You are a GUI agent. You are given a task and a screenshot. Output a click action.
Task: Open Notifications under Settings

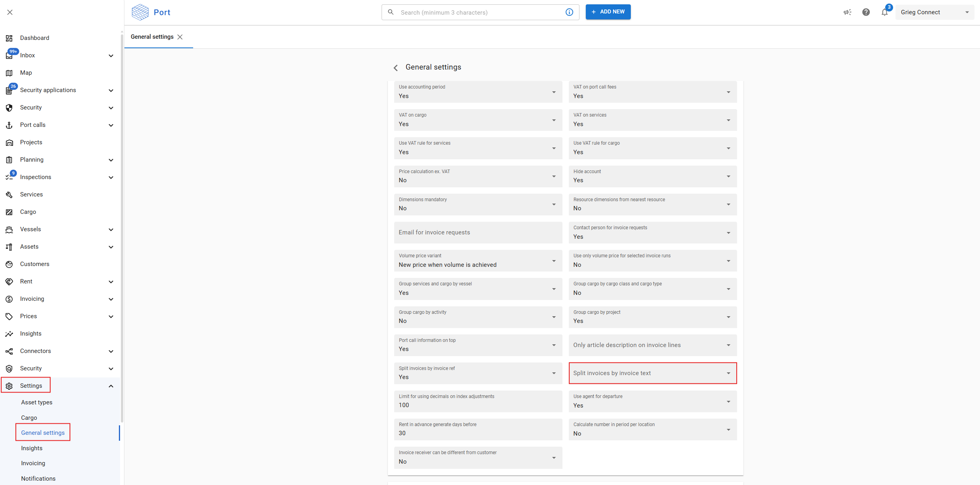click(38, 479)
